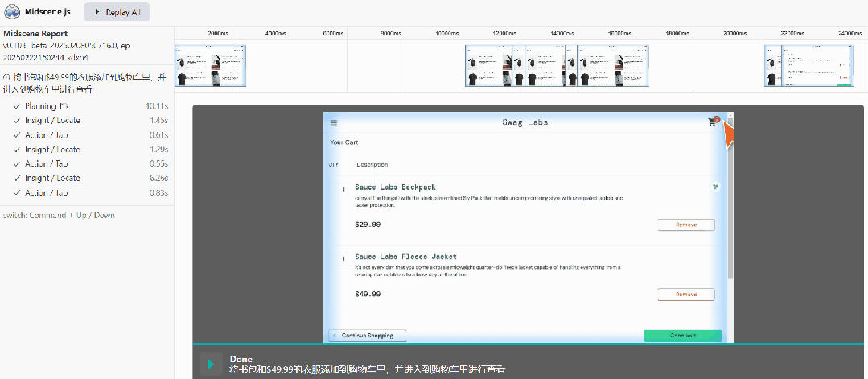The image size is (868, 379).
Task: Click the Done status text
Action: coord(241,359)
